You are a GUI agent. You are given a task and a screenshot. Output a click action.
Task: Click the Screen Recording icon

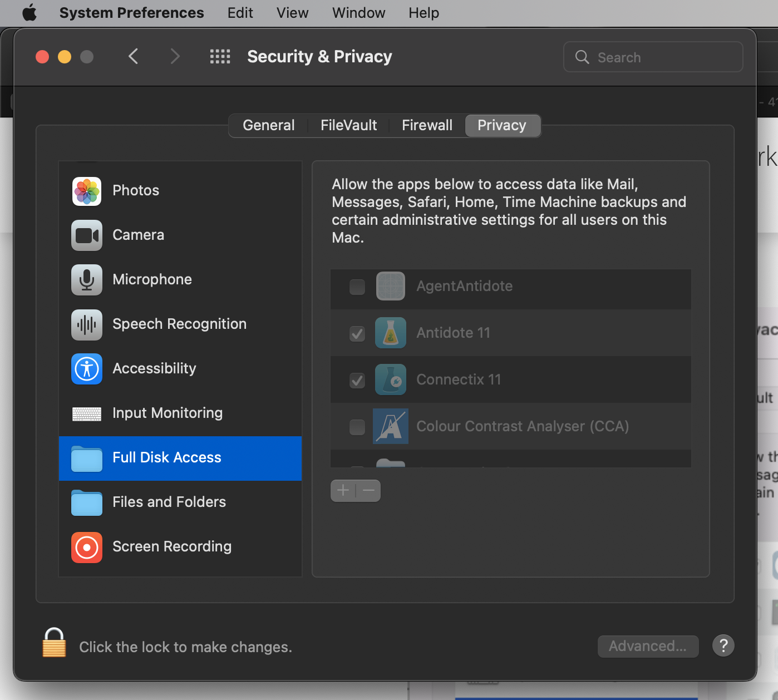pos(87,547)
